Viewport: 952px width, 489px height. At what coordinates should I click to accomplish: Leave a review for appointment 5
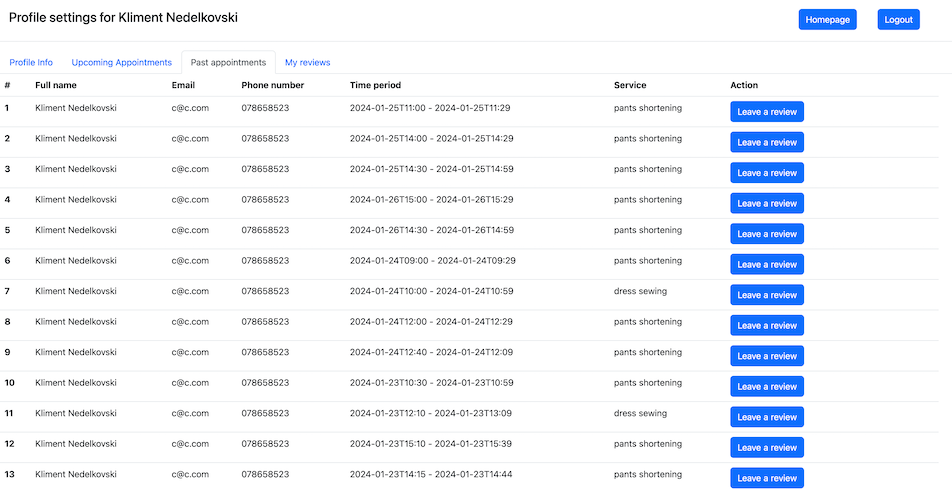767,234
